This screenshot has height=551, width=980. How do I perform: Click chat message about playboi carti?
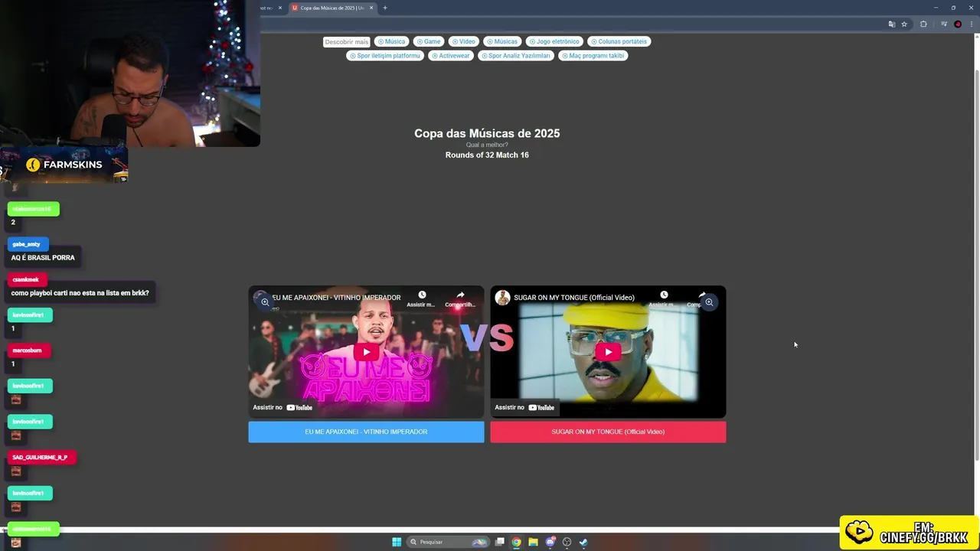[80, 293]
